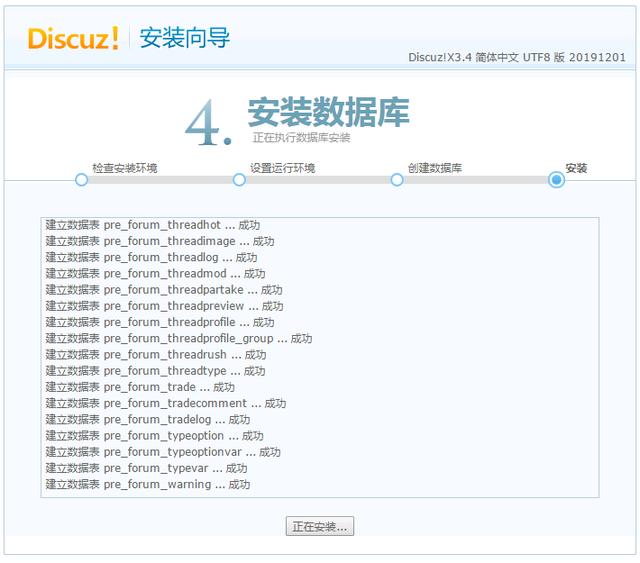The width and height of the screenshot is (640, 563).
Task: Click the pre_forum_threadpreview log line
Action: 164,306
